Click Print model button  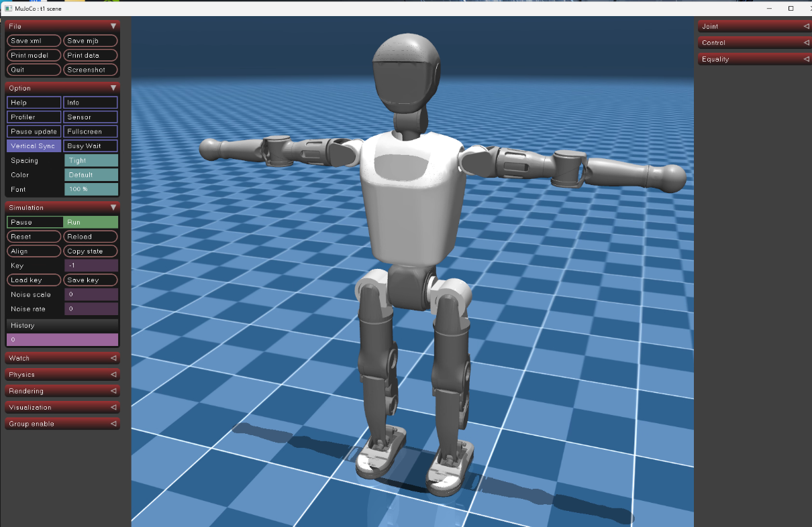point(34,56)
